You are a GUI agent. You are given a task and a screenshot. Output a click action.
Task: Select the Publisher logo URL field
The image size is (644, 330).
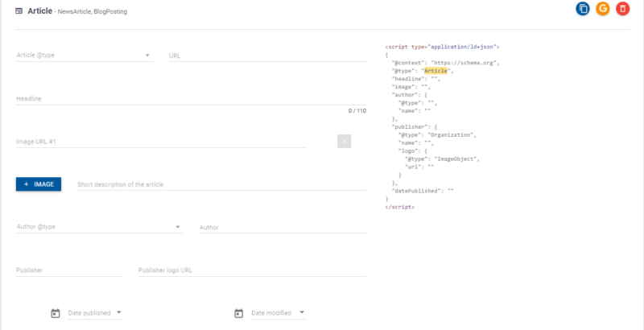click(x=252, y=270)
